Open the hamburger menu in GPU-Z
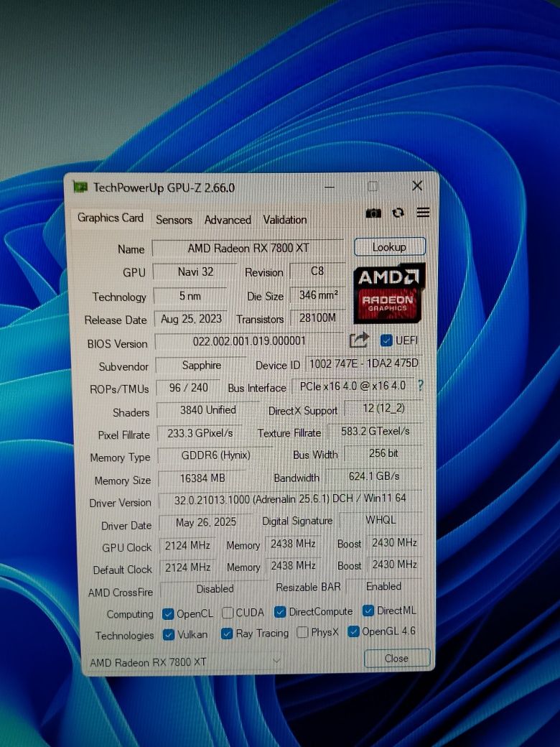The height and width of the screenshot is (747, 560). tap(424, 213)
